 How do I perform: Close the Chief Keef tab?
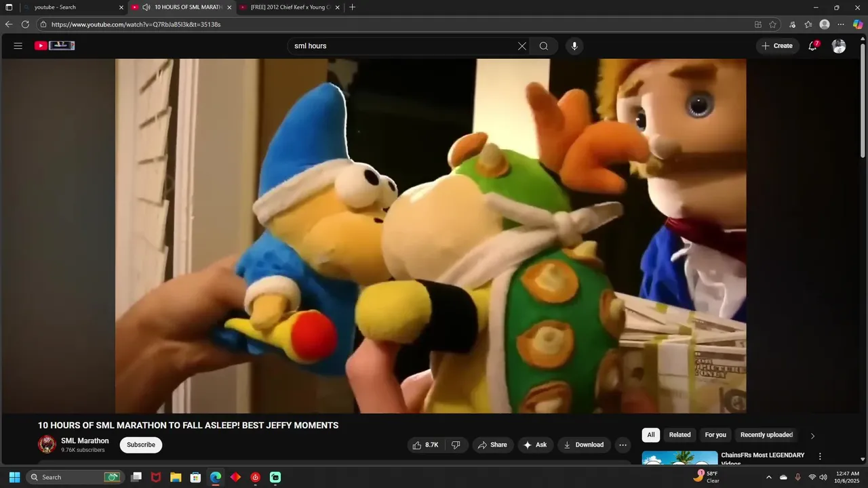337,7
